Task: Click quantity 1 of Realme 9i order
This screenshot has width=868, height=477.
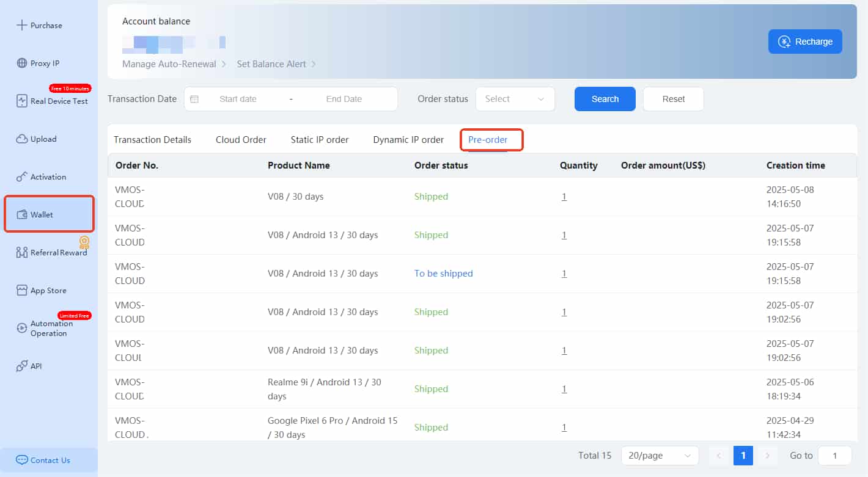Action: coord(564,389)
